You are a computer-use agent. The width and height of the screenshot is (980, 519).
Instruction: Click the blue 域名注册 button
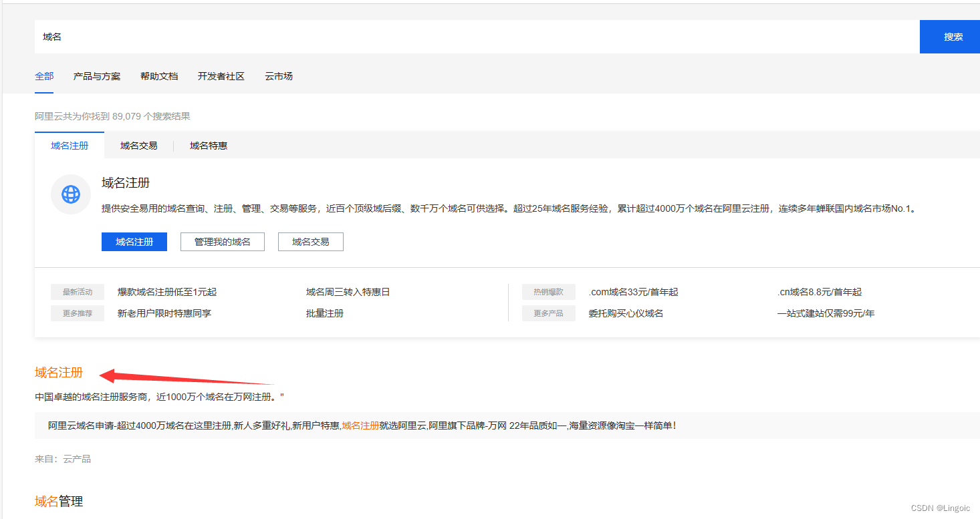tap(134, 242)
